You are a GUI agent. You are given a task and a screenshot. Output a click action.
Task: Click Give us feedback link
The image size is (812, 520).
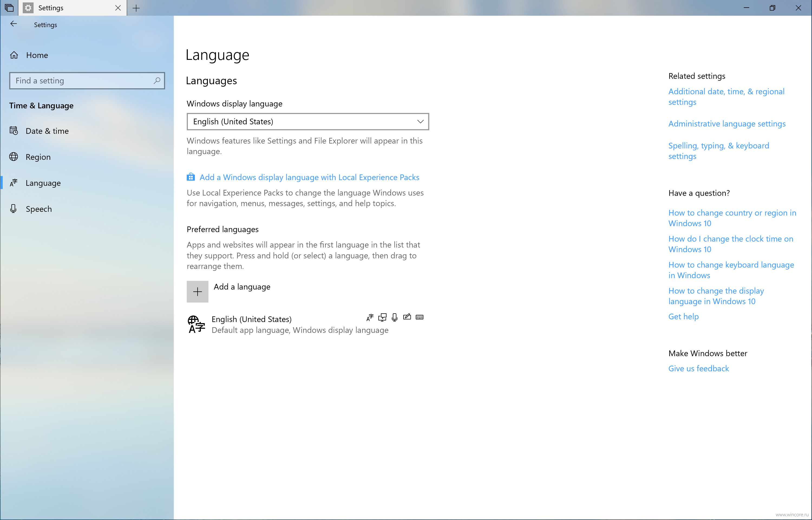point(699,369)
